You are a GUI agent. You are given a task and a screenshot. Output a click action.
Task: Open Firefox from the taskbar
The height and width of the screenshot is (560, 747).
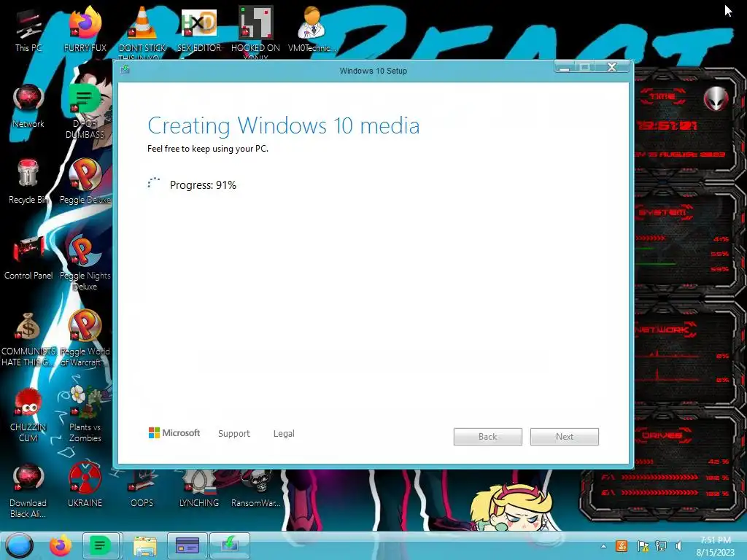(61, 545)
